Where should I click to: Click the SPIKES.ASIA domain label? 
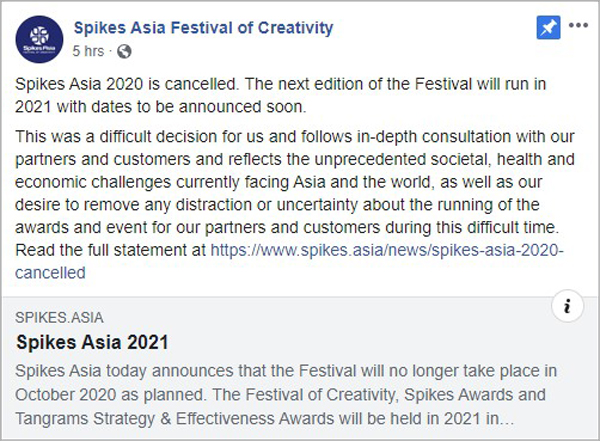point(59,317)
